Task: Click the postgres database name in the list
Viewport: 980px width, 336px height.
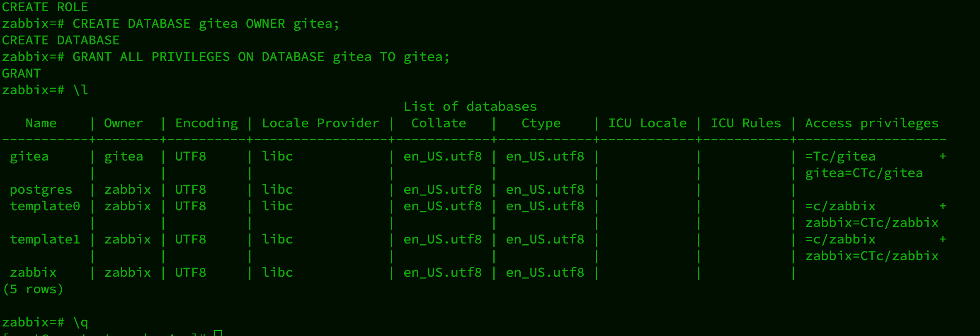Action: [x=41, y=190]
